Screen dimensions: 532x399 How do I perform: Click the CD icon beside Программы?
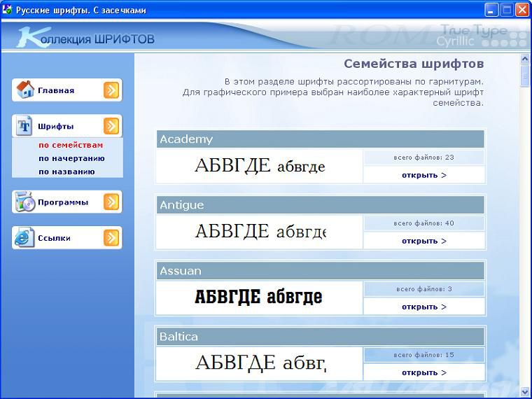(25, 202)
